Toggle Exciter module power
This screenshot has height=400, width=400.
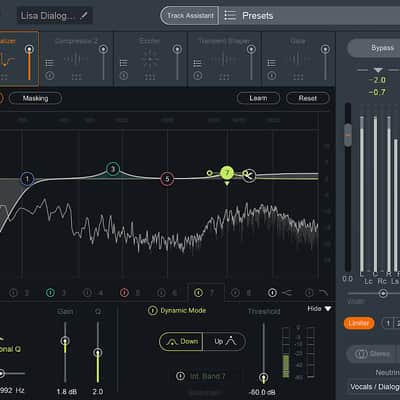click(x=123, y=76)
